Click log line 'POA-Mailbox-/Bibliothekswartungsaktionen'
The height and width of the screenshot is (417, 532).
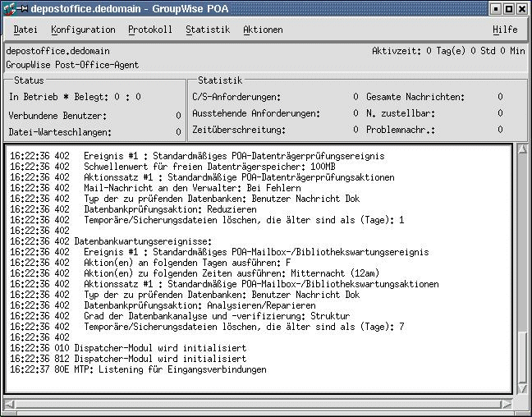coord(224,284)
